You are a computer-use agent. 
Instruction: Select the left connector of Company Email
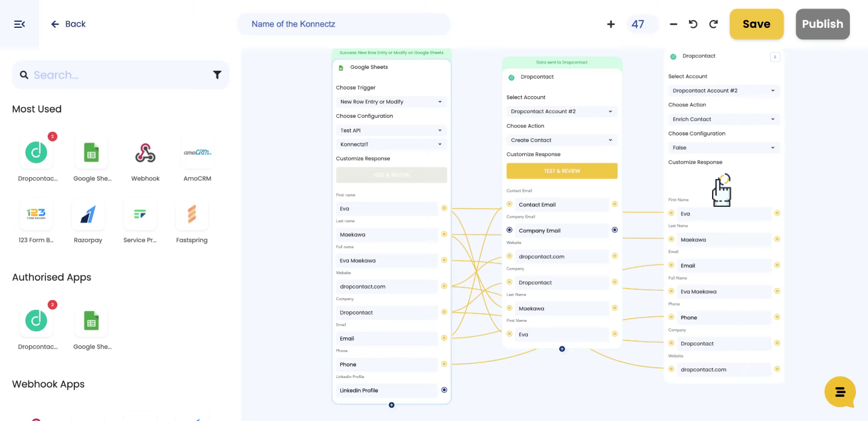coord(510,230)
